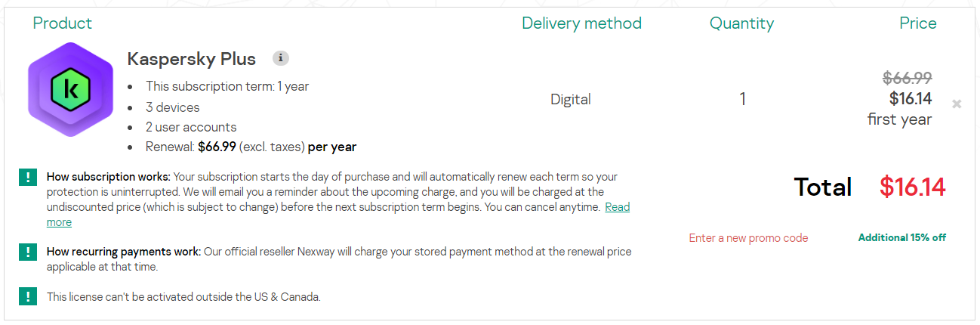This screenshot has width=980, height=325.
Task: Click the Quantity column header
Action: [x=741, y=23]
